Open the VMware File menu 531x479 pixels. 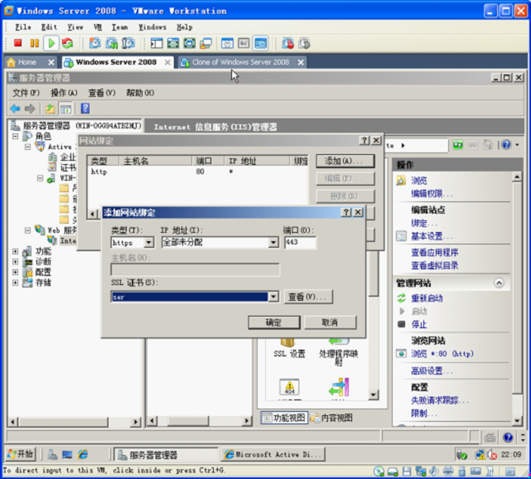tap(23, 27)
